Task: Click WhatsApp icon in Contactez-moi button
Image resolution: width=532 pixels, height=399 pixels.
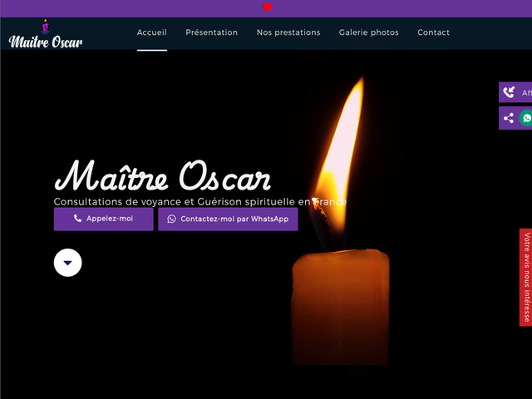Action: [x=171, y=219]
